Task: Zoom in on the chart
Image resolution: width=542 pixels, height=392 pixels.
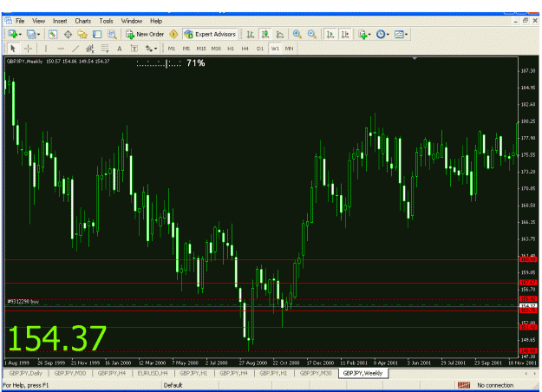Action: click(297, 34)
